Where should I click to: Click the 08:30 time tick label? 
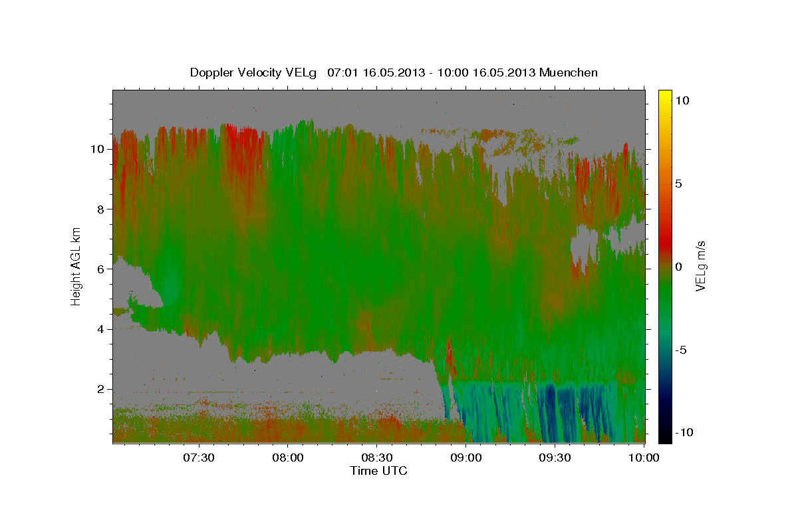[377, 458]
